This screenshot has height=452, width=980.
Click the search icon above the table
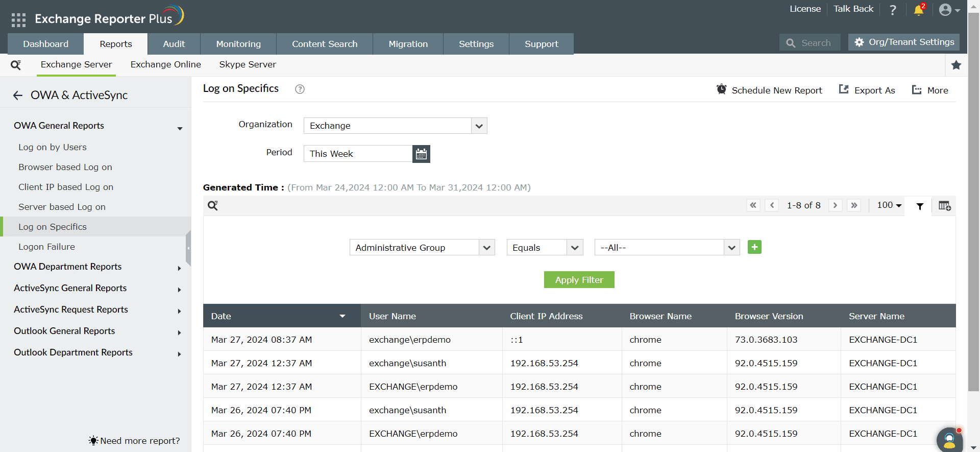[213, 206]
